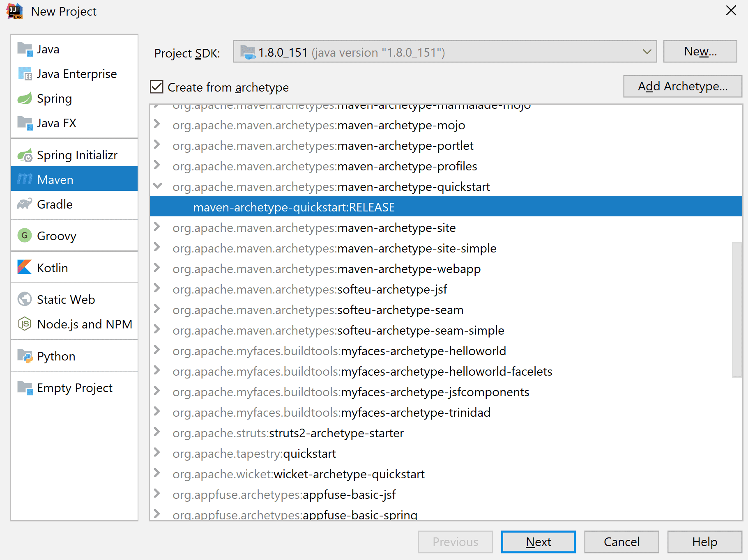Collapse the maven-archetype-quickstart node

pyautogui.click(x=157, y=186)
